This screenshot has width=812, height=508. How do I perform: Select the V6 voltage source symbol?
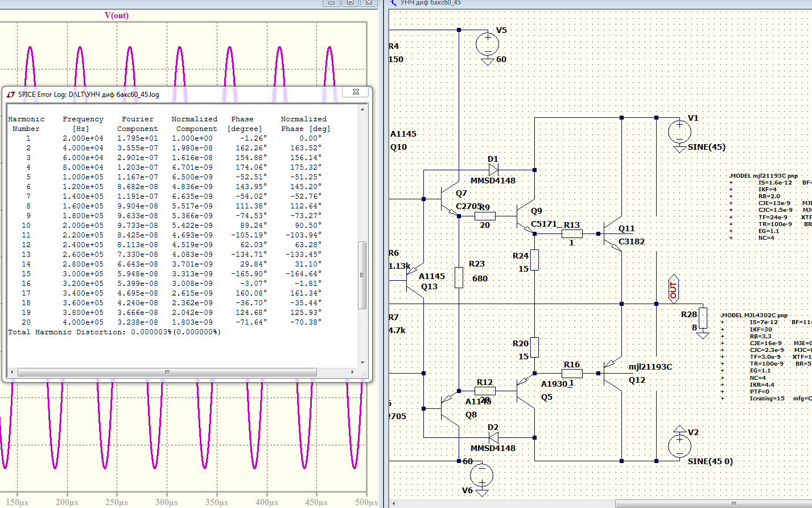pos(481,474)
